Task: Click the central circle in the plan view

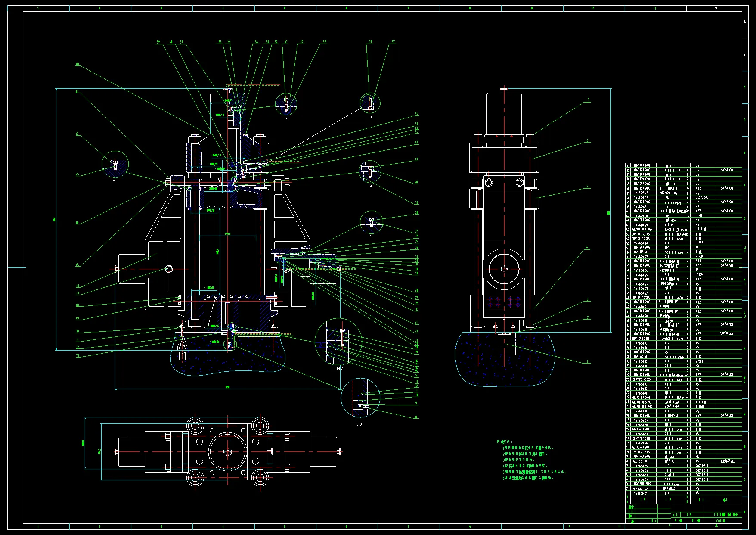Action: pos(227,451)
